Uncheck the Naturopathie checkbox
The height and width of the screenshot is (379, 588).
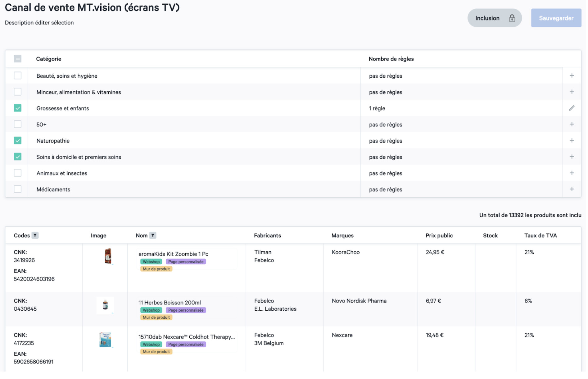coord(18,140)
